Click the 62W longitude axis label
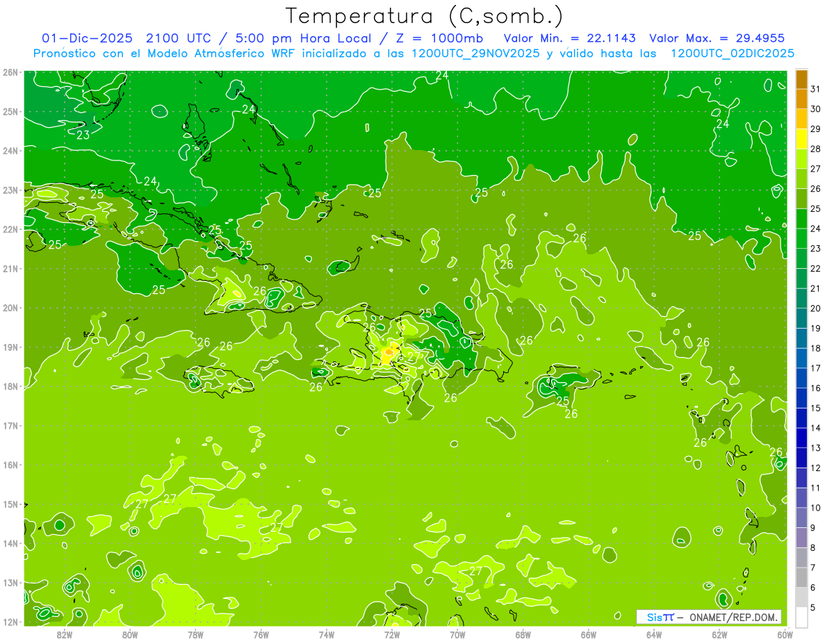Screen dimensions: 834x644 (x=720, y=634)
